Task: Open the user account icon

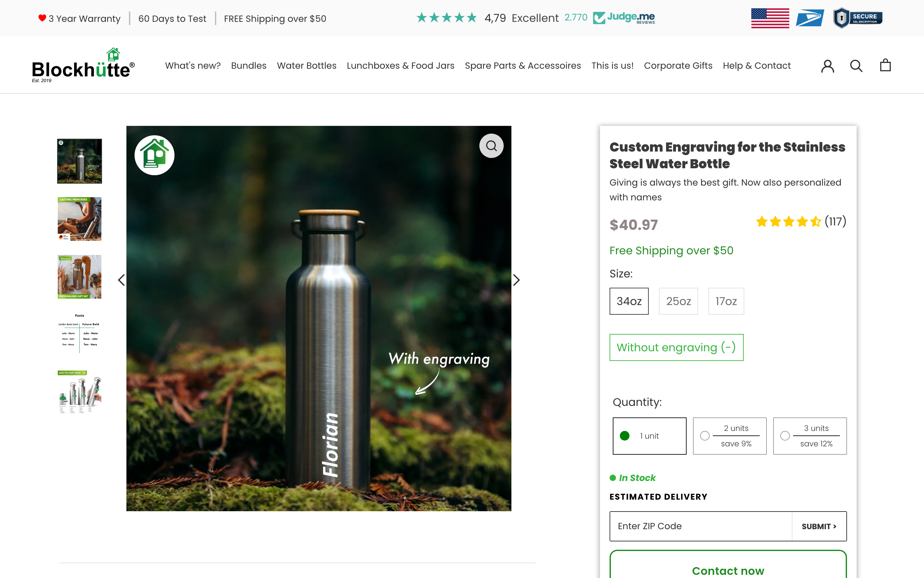Action: (827, 66)
